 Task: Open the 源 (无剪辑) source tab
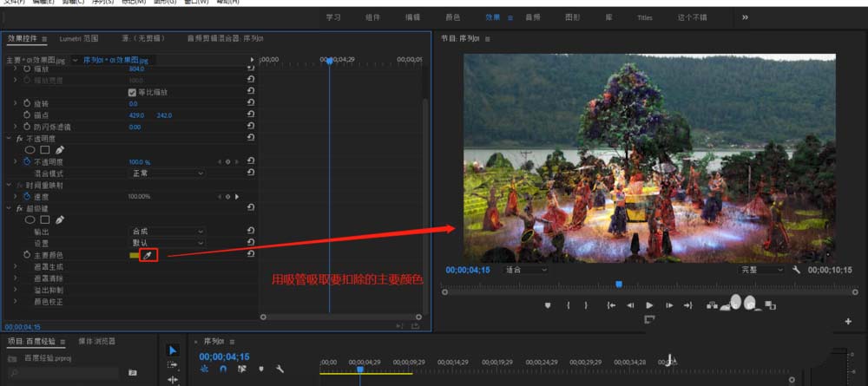(141, 39)
